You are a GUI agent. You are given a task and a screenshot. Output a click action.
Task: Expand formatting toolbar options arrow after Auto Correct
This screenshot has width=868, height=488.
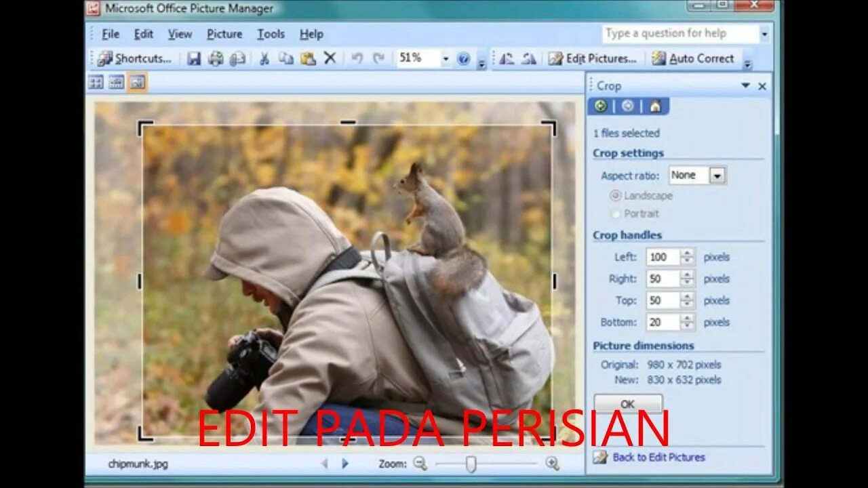click(747, 64)
